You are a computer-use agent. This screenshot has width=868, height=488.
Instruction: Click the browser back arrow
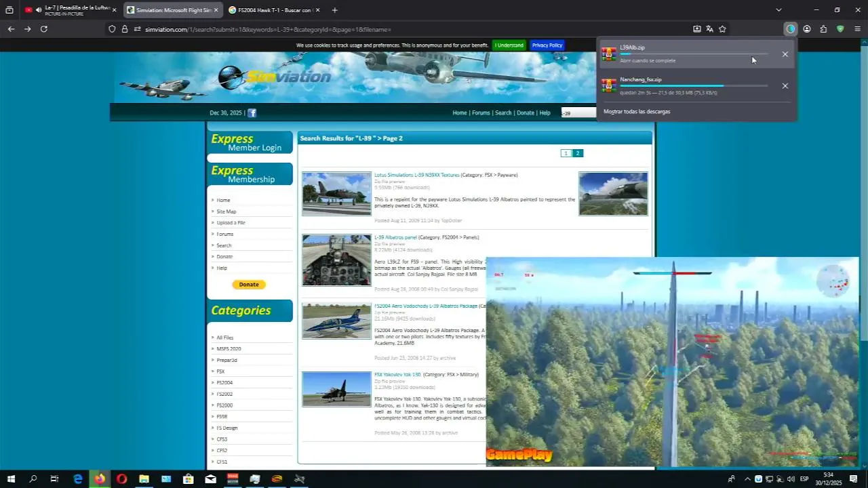click(x=11, y=29)
